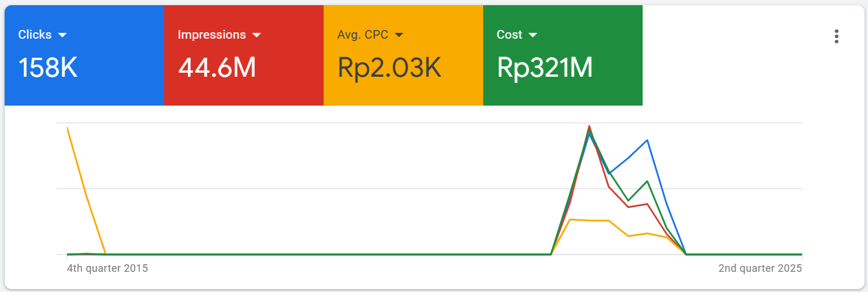Open the Cost metric dropdown arrow
Image resolution: width=868 pixels, height=292 pixels.
point(533,35)
